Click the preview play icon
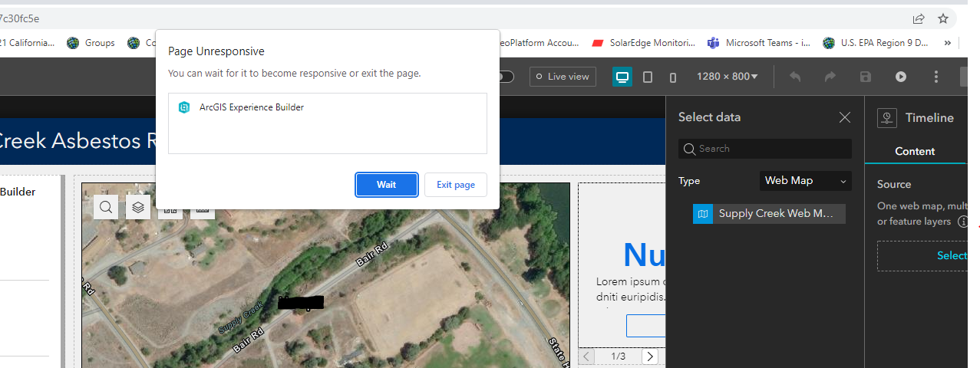Screen dimensions: 980x368 (901, 77)
